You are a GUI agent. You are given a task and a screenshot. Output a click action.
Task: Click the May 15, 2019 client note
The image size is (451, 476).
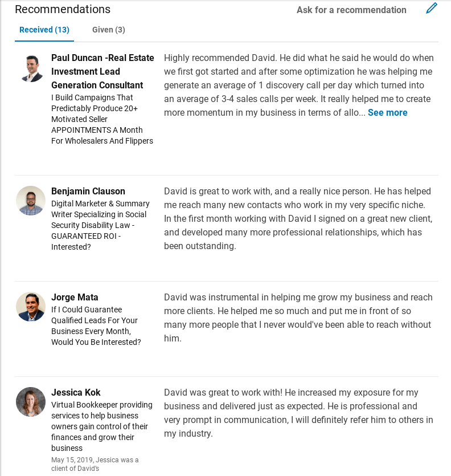95,464
